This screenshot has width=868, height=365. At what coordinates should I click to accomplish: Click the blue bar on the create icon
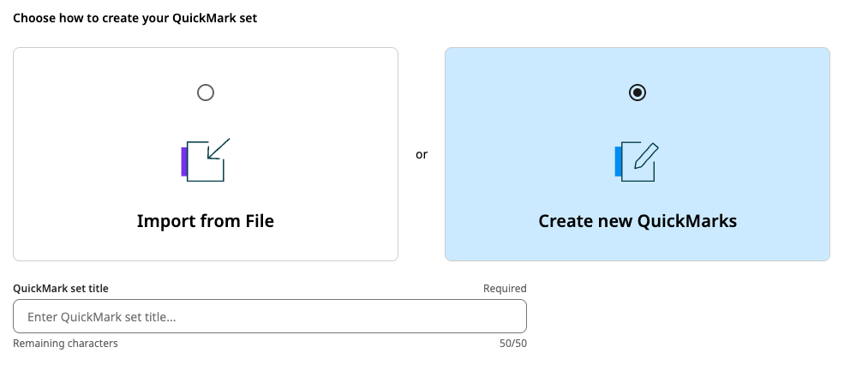point(619,162)
